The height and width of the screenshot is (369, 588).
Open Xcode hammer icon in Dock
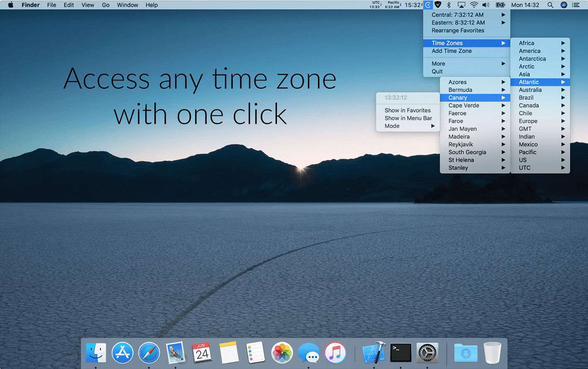point(374,353)
